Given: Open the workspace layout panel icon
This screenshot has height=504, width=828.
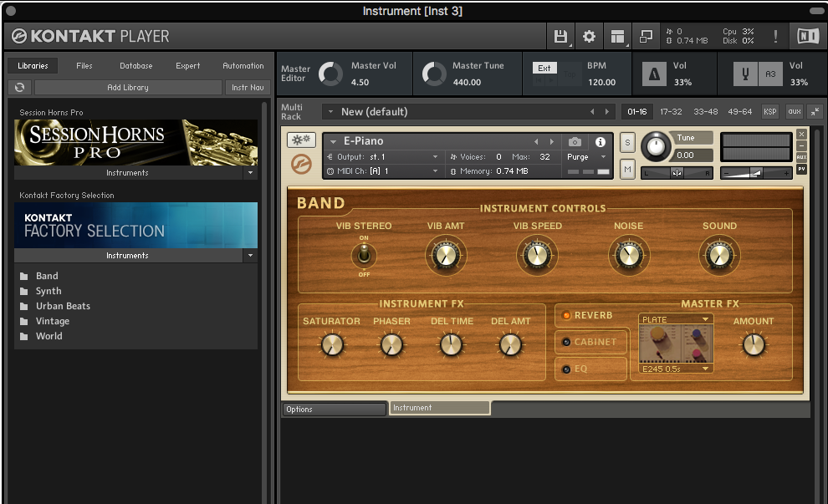Looking at the screenshot, I should pyautogui.click(x=617, y=36).
